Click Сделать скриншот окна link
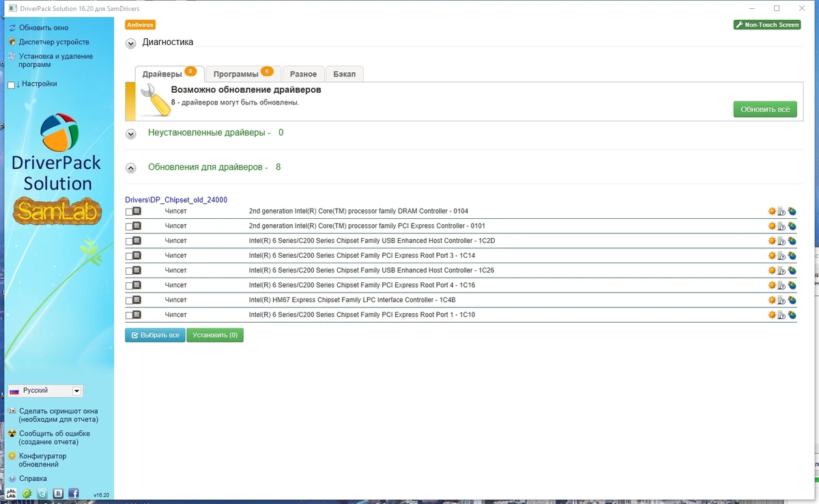 tap(58, 415)
